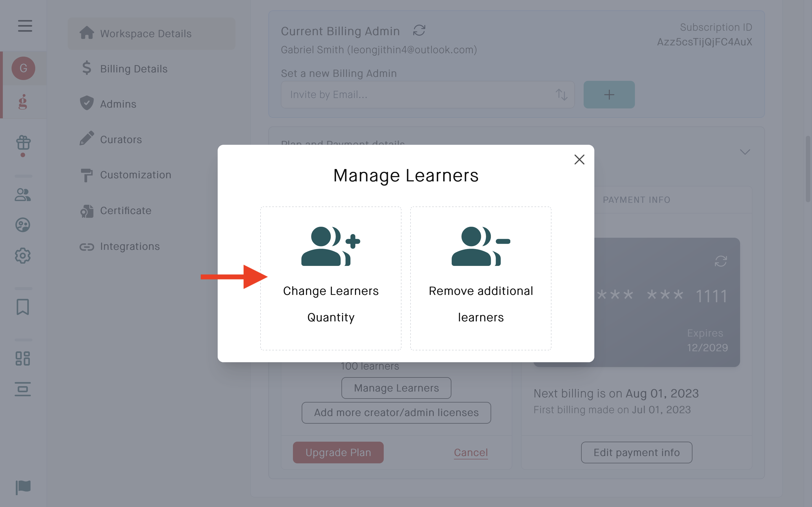The width and height of the screenshot is (812, 507).
Task: Click the page vertical scrollbar
Action: pos(808,169)
